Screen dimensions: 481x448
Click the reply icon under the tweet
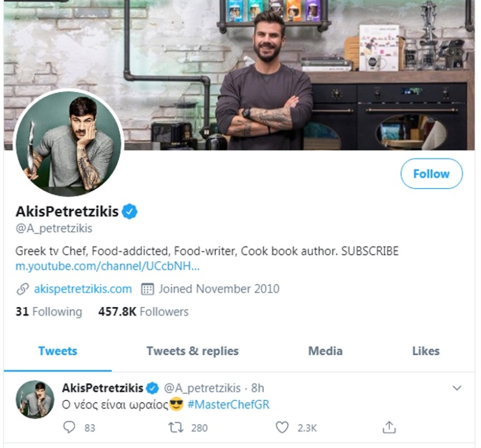click(x=69, y=427)
